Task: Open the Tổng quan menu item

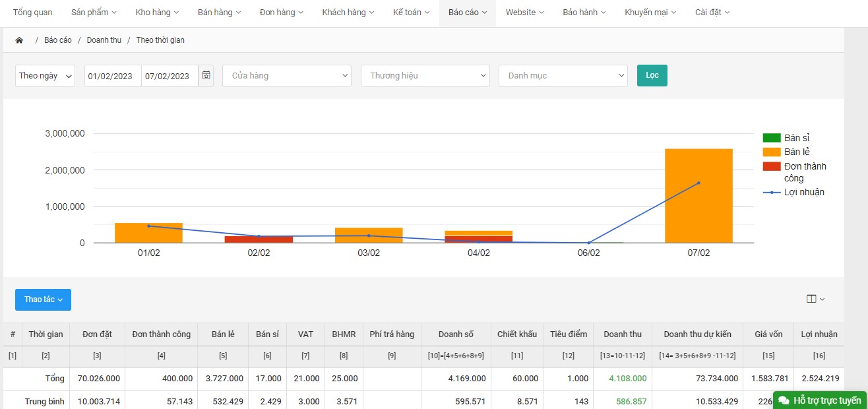Action: tap(32, 13)
